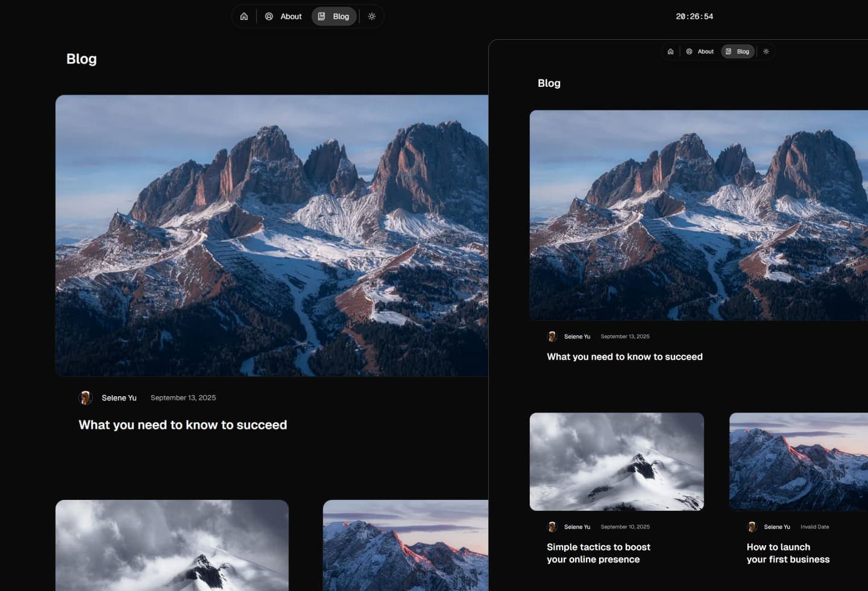
Task: Select the Blog tab in the small right panel navbar
Action: click(x=738, y=51)
